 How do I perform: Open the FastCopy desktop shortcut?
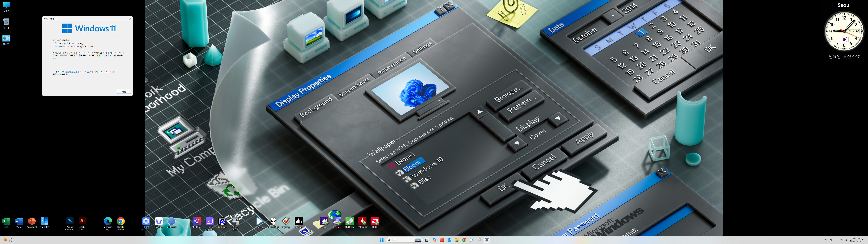222,222
